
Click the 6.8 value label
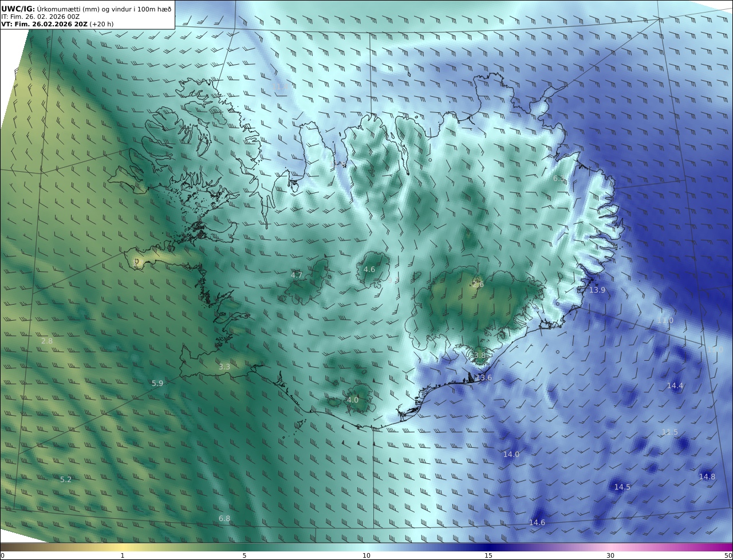(224, 518)
